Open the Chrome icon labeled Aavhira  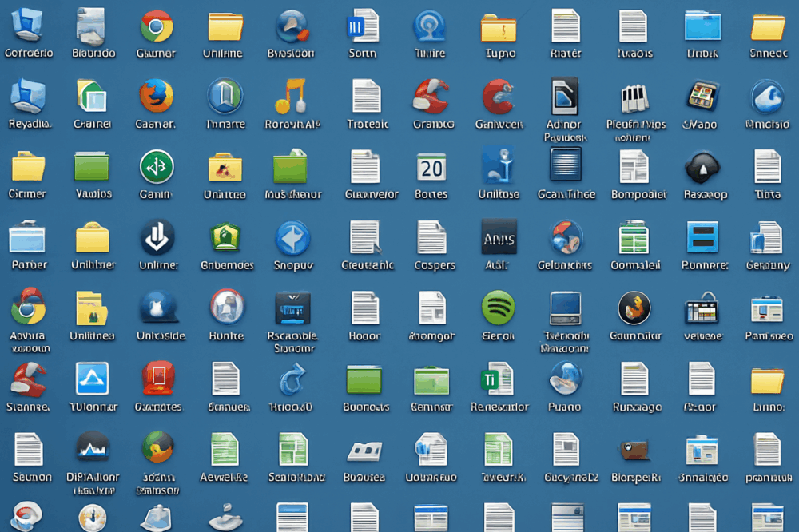tap(28, 307)
